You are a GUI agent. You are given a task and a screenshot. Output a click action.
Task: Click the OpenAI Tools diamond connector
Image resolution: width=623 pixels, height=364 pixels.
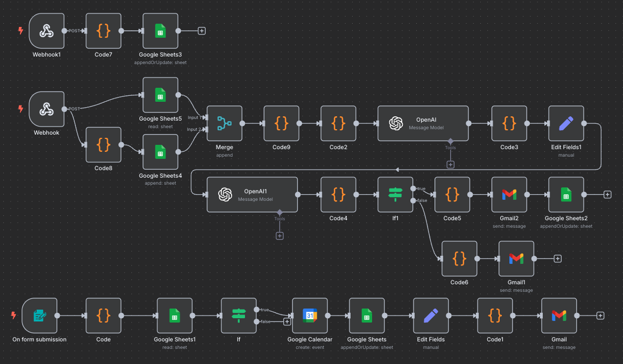pos(451,142)
